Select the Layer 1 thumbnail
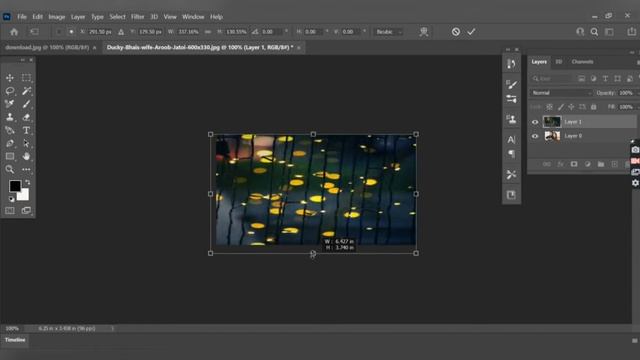Viewport: 640px width, 360px height. [552, 122]
